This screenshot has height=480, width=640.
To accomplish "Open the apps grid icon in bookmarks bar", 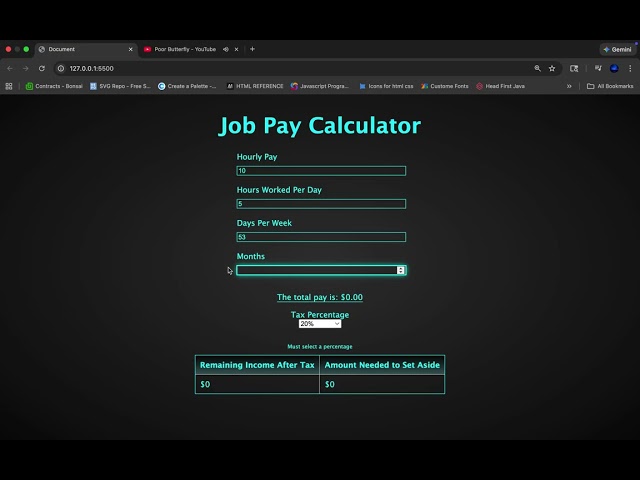I will (9, 86).
